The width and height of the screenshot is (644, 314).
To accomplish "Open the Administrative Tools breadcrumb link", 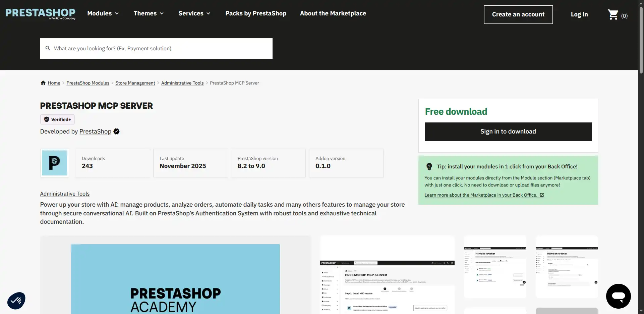I will [182, 83].
